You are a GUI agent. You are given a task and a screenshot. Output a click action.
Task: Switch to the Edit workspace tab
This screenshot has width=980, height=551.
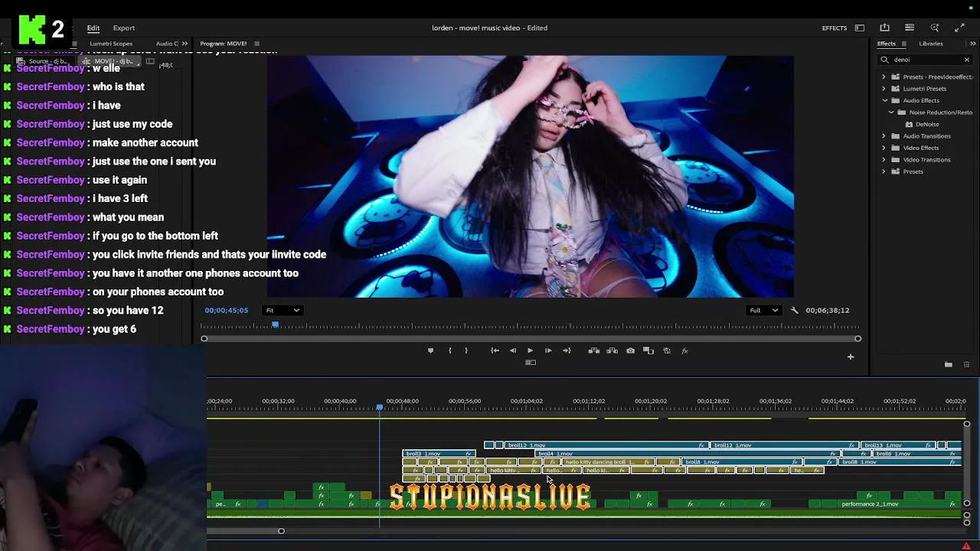(x=93, y=28)
